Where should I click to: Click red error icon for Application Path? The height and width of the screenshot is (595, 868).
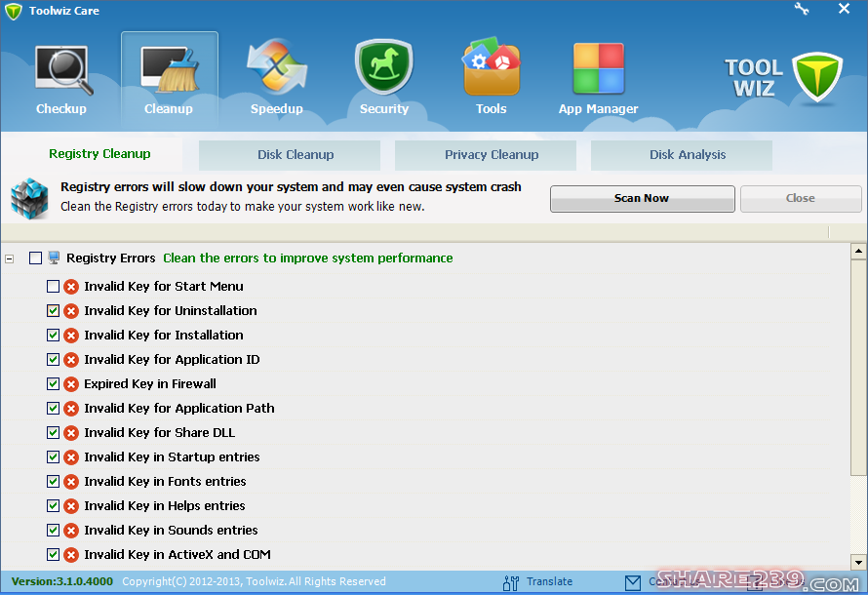(71, 409)
